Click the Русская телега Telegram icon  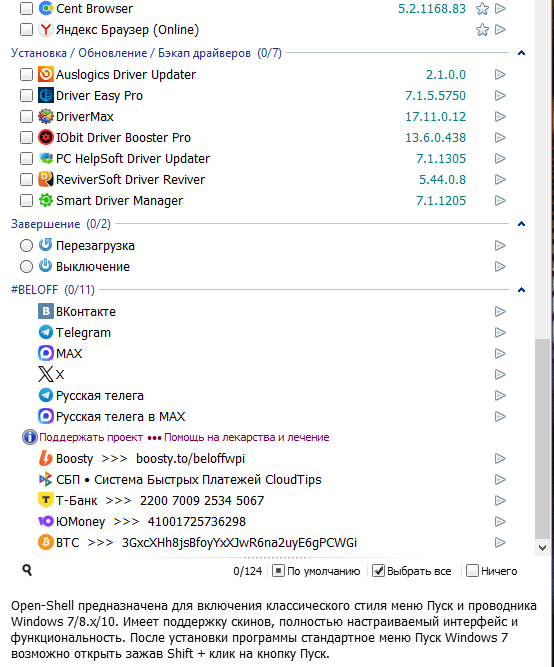pyautogui.click(x=46, y=395)
